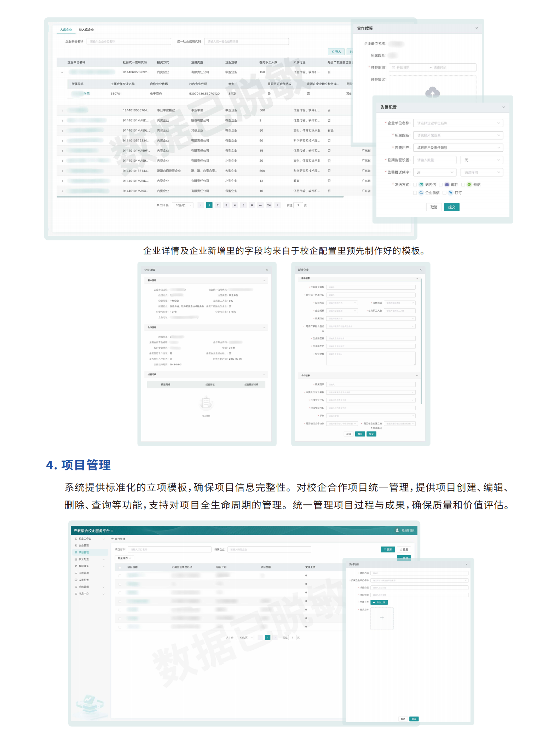This screenshot has height=753, width=560.
Task: Check the 钉钉 checkbox
Action: 444,193
